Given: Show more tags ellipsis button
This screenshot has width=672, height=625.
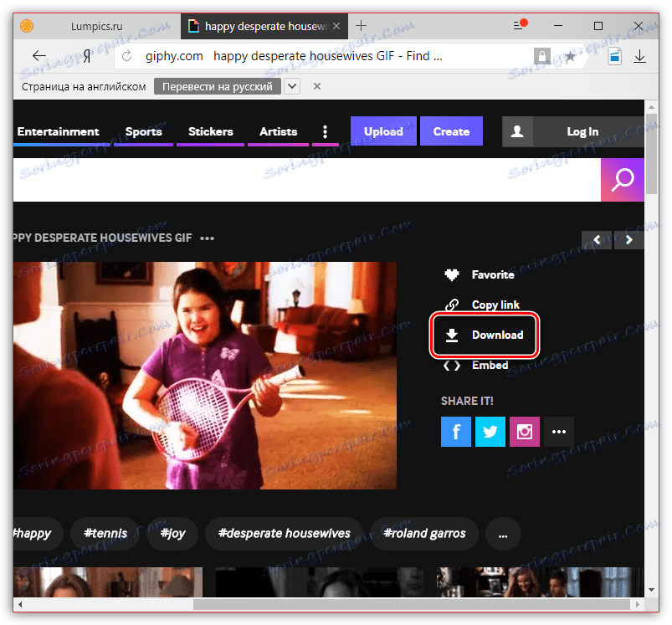Looking at the screenshot, I should click(x=503, y=533).
